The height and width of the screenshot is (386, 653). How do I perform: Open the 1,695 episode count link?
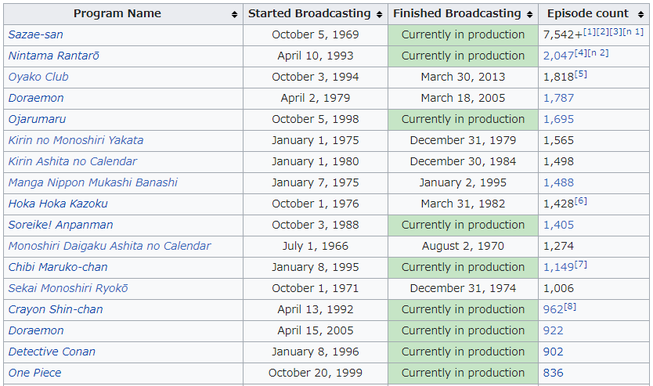pyautogui.click(x=558, y=120)
